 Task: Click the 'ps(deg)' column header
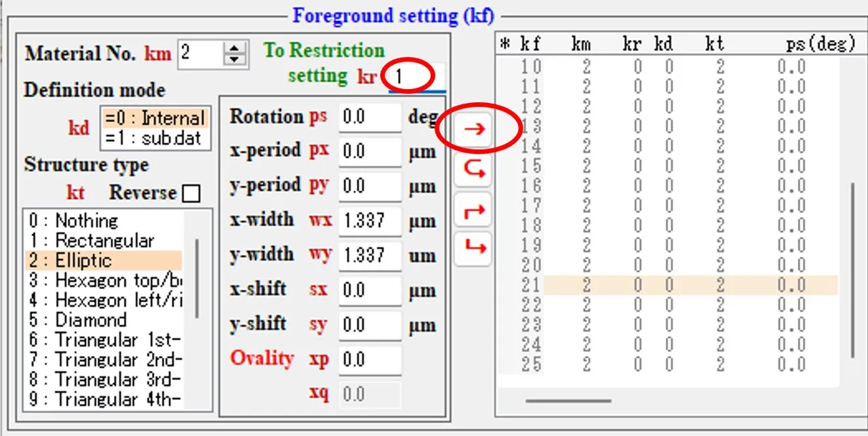coord(821,44)
